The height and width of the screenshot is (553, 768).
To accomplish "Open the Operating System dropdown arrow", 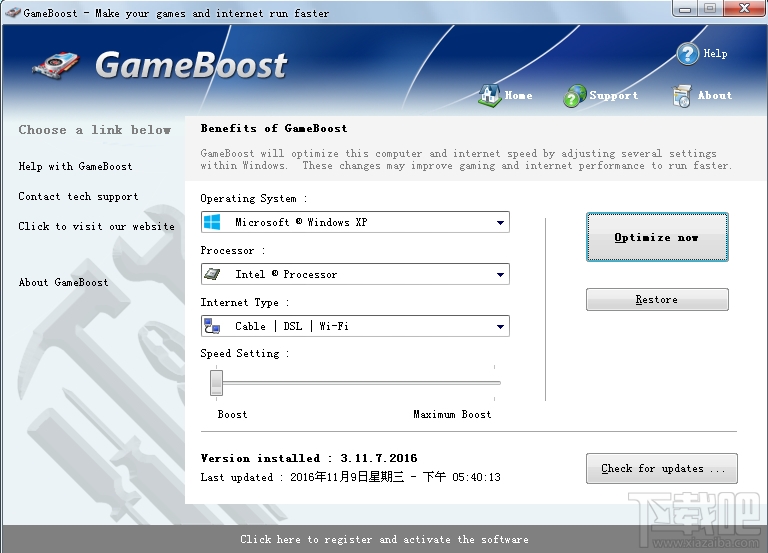I will [x=500, y=222].
